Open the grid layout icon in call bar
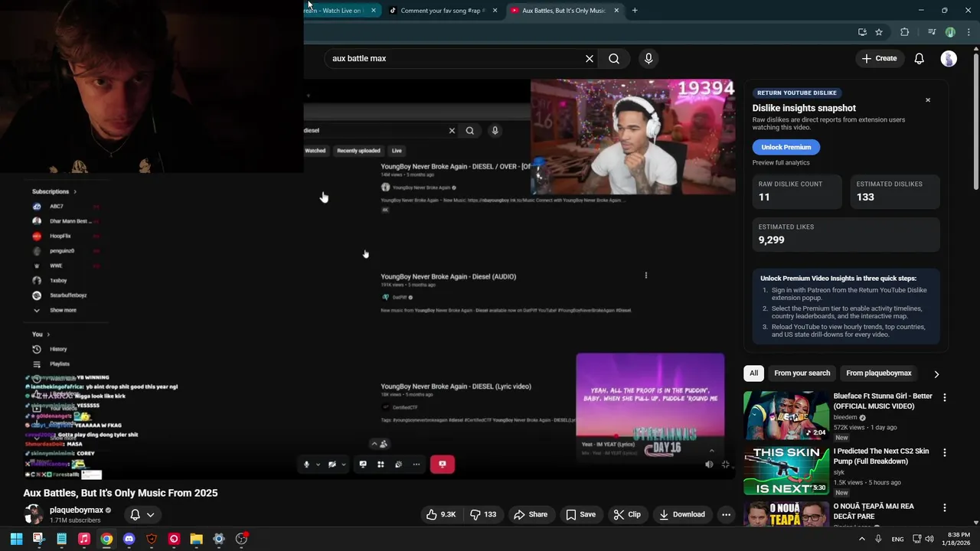 click(x=381, y=465)
